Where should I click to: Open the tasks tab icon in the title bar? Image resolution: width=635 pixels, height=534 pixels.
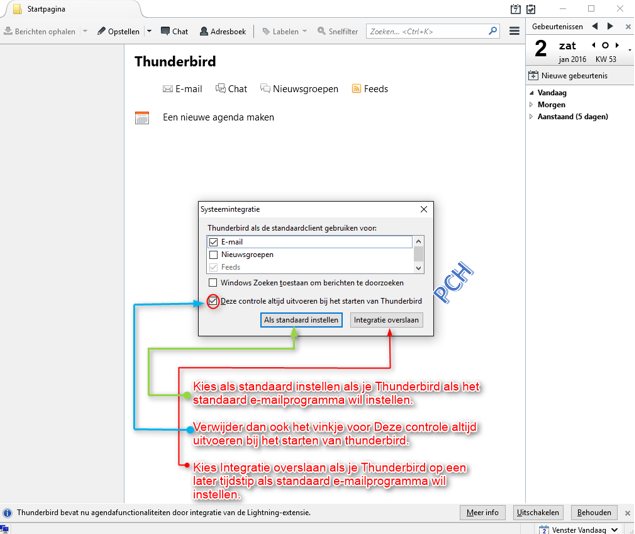(531, 9)
